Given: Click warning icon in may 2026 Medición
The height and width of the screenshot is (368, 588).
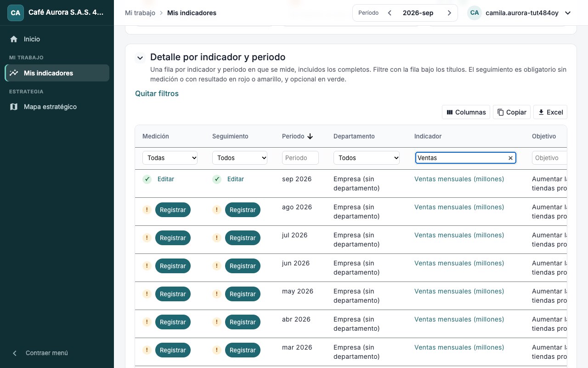Looking at the screenshot, I should 147,294.
